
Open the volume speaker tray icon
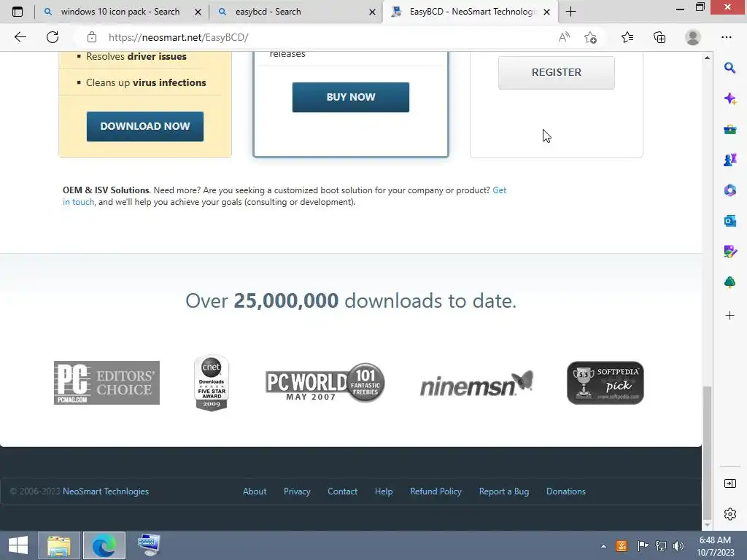(x=678, y=546)
